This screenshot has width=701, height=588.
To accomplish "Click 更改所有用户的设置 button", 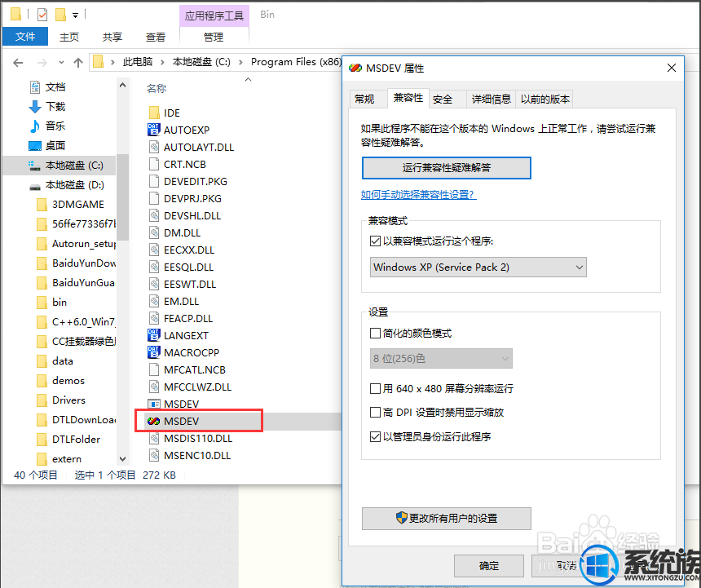I will 446,518.
